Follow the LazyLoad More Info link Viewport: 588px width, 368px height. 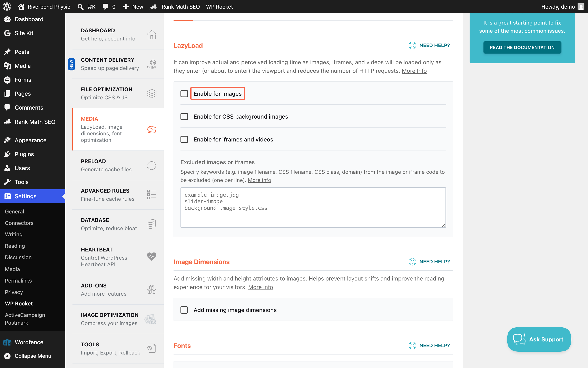[414, 71]
